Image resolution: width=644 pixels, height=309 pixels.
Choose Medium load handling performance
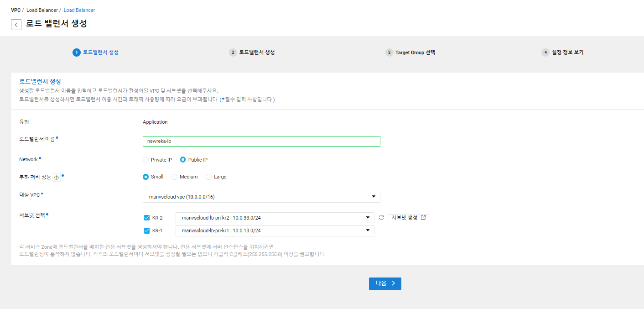(174, 176)
